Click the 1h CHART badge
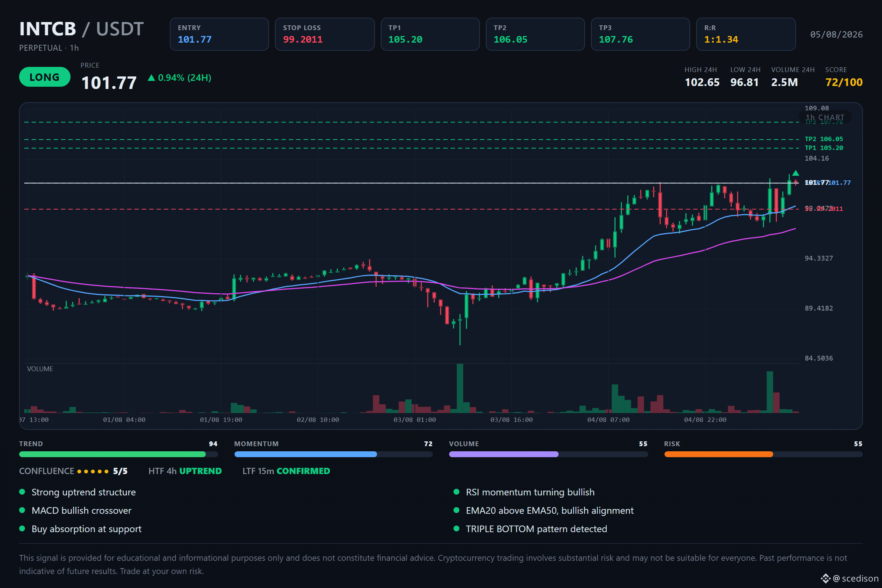 [825, 117]
